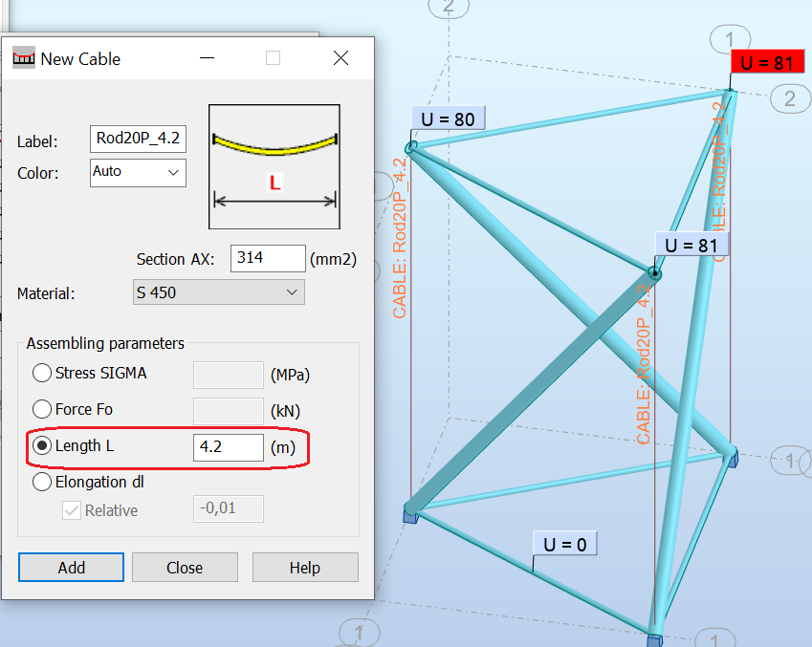Click the Length L value field 4.2
This screenshot has height=647, width=812.
pyautogui.click(x=229, y=447)
